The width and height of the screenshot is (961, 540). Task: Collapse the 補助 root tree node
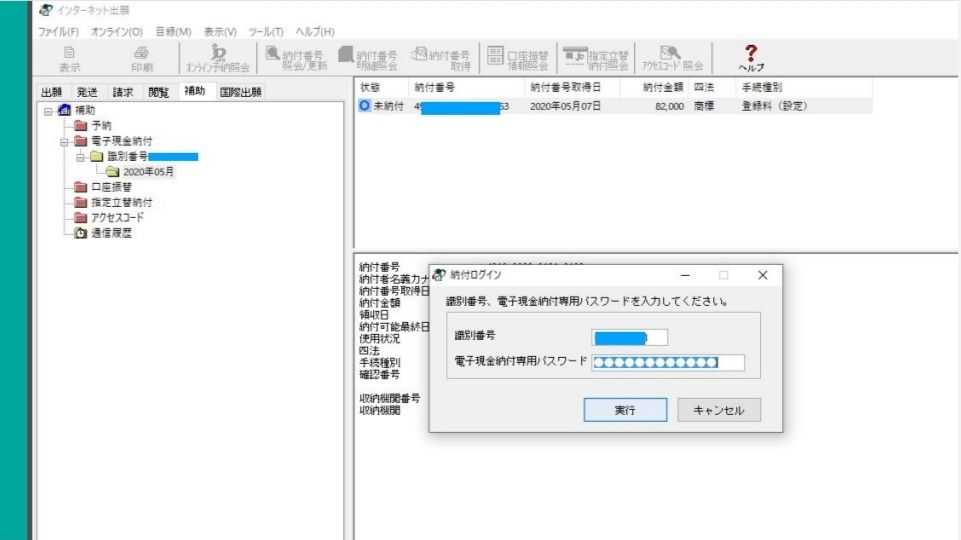tap(47, 111)
